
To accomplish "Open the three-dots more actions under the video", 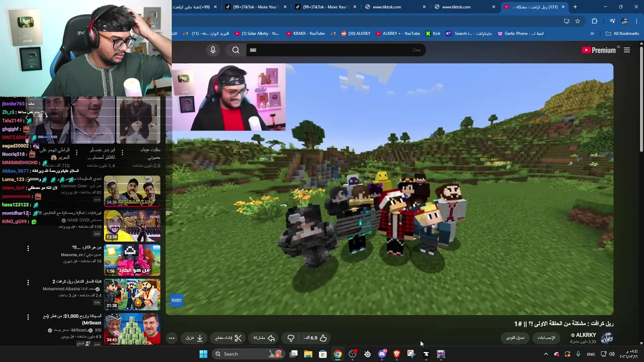I will click(x=172, y=338).
